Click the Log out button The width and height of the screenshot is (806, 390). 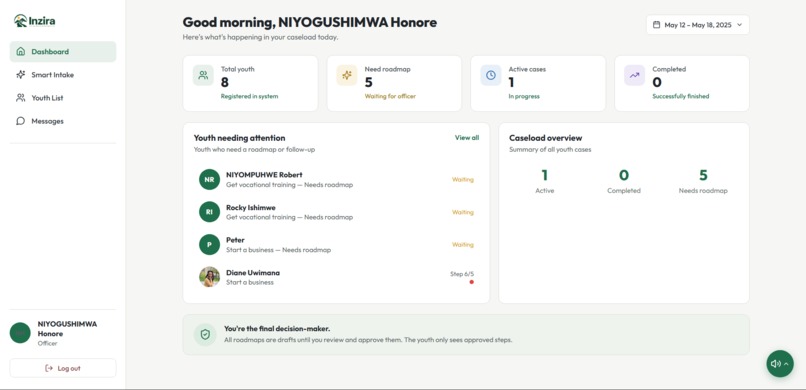pyautogui.click(x=63, y=368)
